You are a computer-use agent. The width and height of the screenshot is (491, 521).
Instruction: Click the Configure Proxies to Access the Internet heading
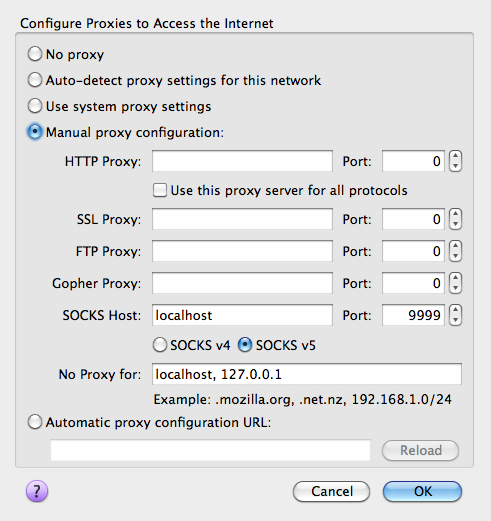pos(147,23)
